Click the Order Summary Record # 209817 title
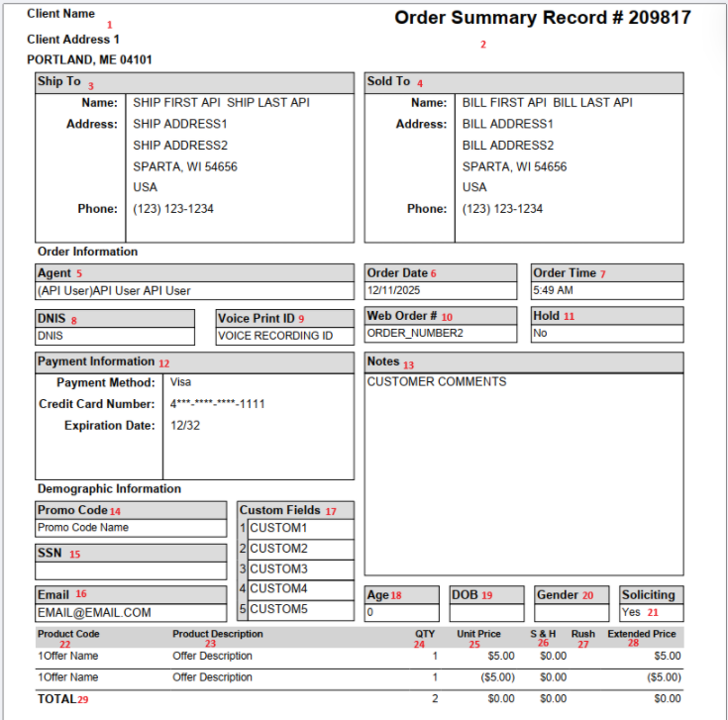 pos(542,18)
